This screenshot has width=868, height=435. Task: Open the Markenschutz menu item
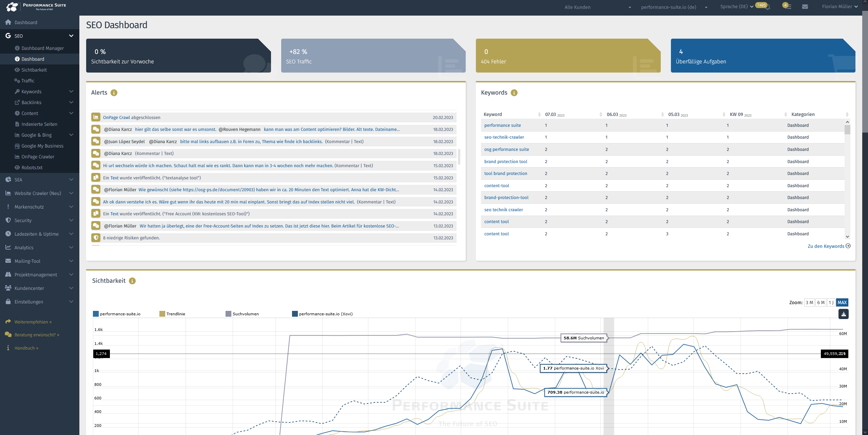(29, 207)
